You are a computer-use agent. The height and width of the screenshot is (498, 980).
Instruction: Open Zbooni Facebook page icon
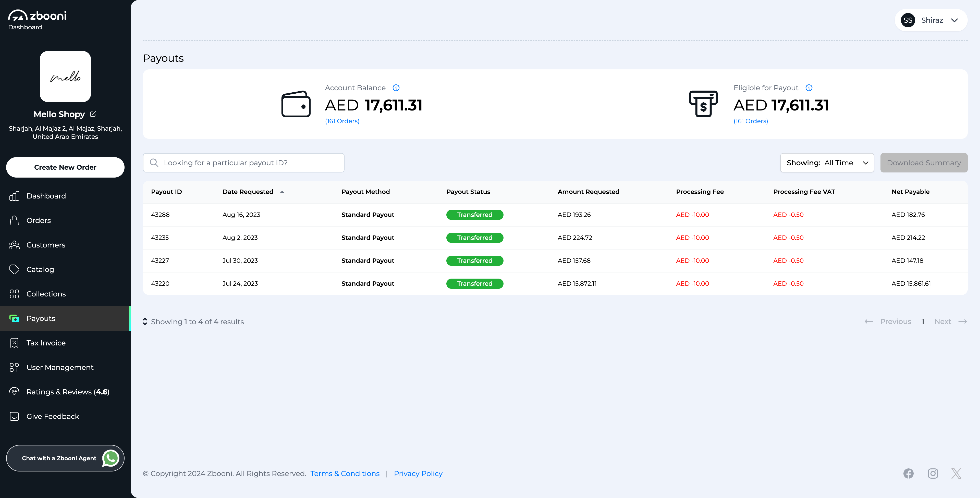909,473
